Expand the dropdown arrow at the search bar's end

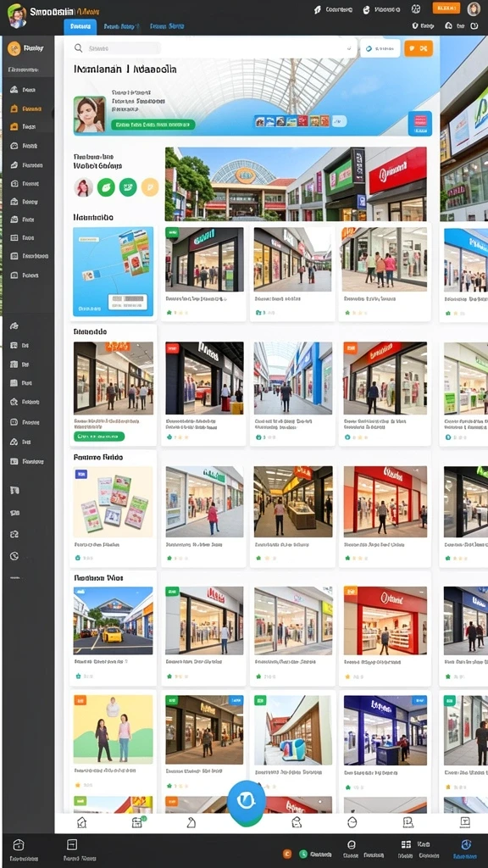click(349, 48)
